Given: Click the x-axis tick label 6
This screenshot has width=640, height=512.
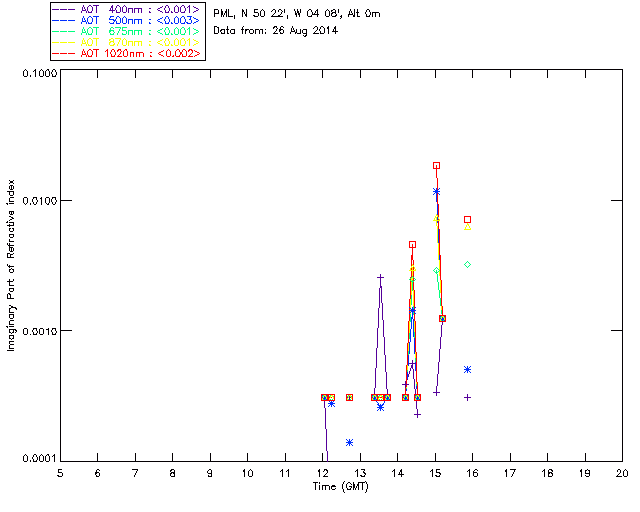Looking at the screenshot, I should click(x=98, y=473).
